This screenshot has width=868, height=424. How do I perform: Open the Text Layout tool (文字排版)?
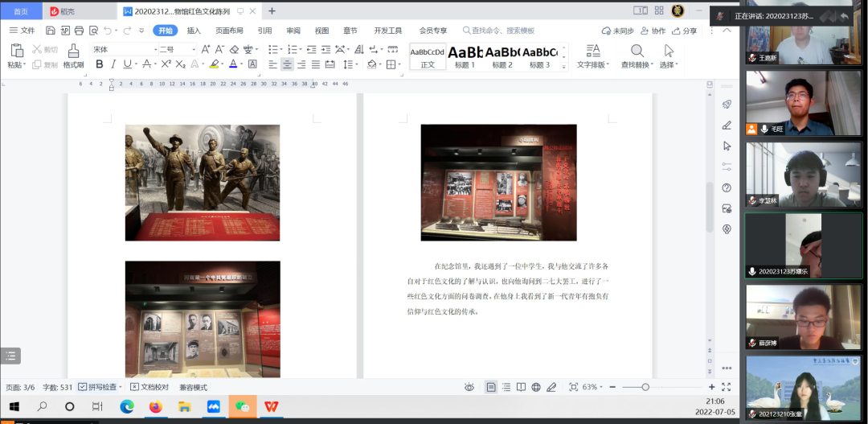[x=593, y=56]
